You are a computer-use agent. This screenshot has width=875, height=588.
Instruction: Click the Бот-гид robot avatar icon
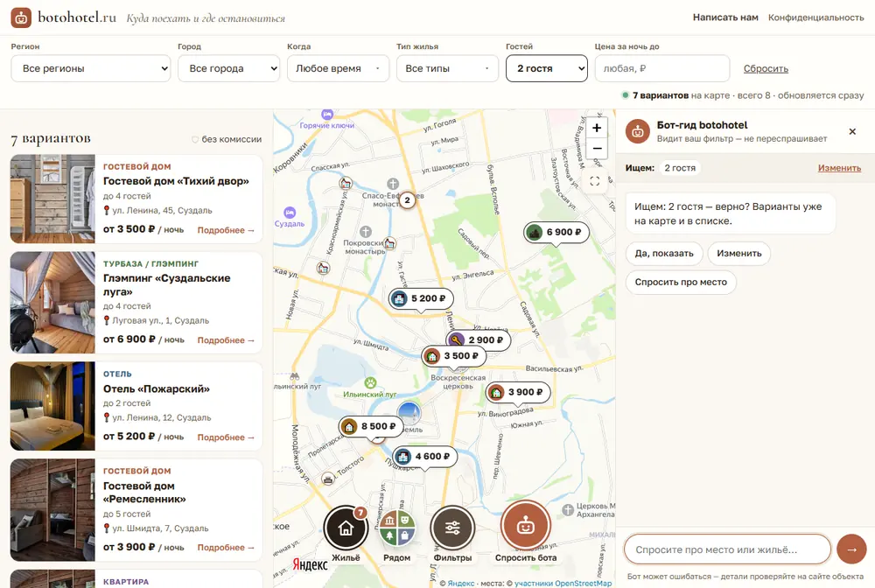(637, 131)
